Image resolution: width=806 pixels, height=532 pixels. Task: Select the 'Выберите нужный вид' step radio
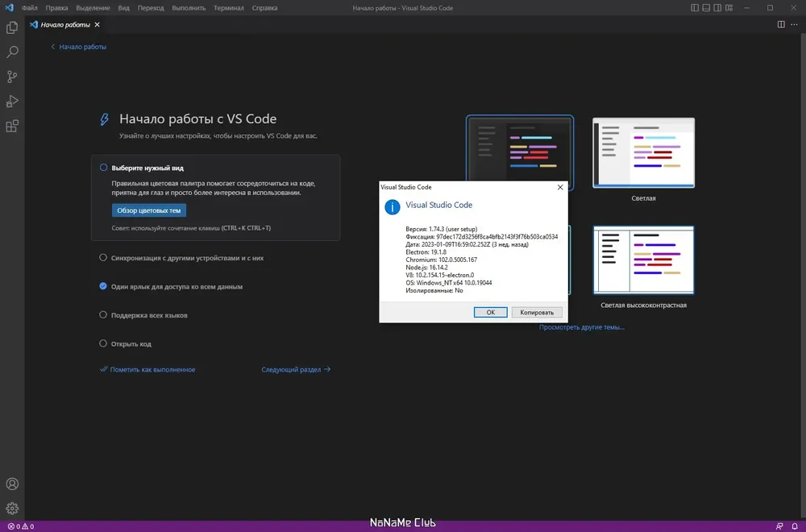[103, 168]
